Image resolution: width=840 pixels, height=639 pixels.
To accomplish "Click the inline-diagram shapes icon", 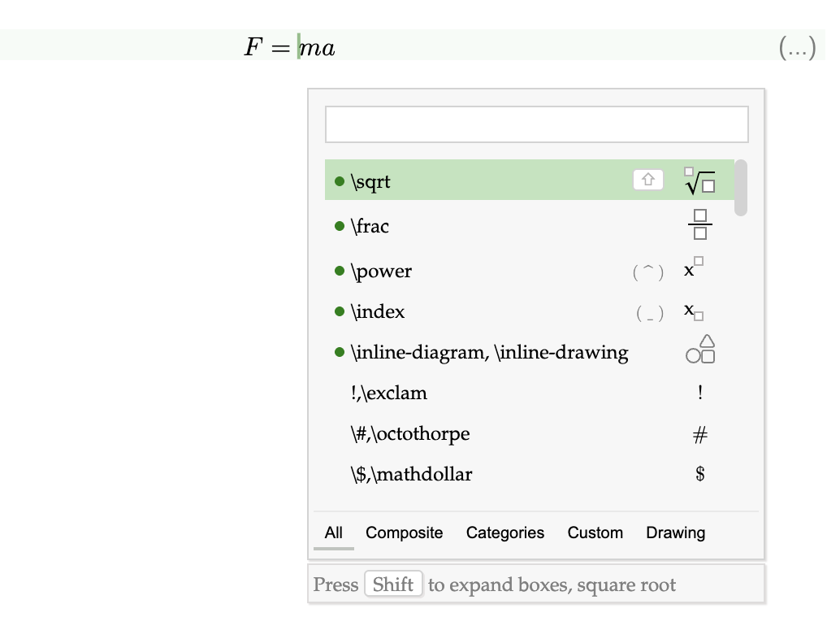I will pyautogui.click(x=700, y=350).
